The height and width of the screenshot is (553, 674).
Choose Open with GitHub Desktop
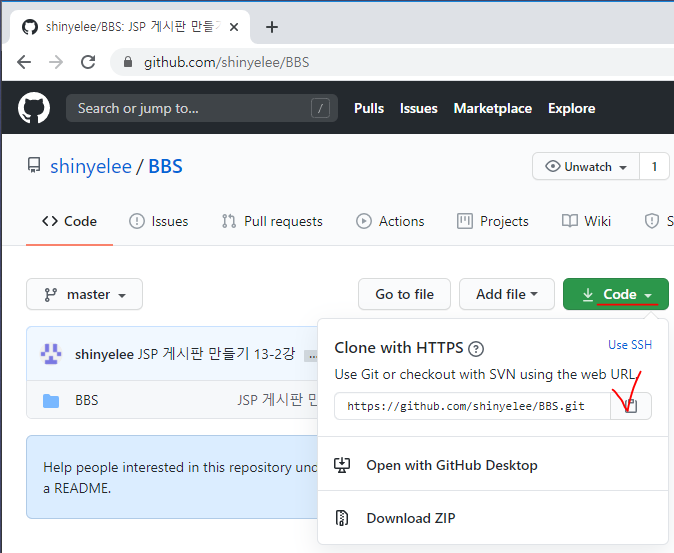pos(452,465)
